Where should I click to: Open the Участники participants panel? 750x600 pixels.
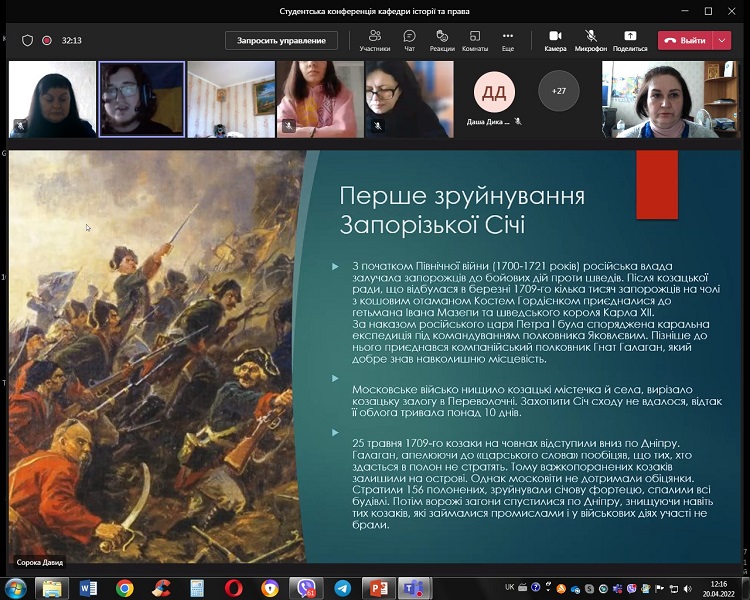(375, 41)
